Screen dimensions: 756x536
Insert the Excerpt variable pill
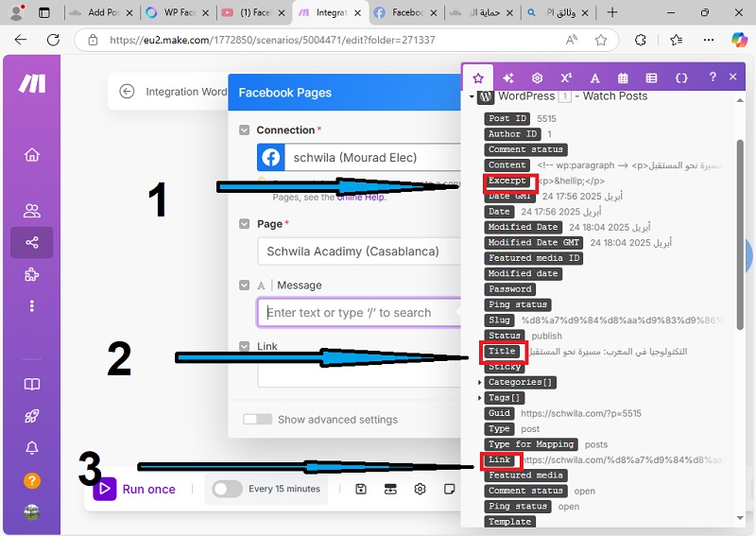pyautogui.click(x=507, y=181)
